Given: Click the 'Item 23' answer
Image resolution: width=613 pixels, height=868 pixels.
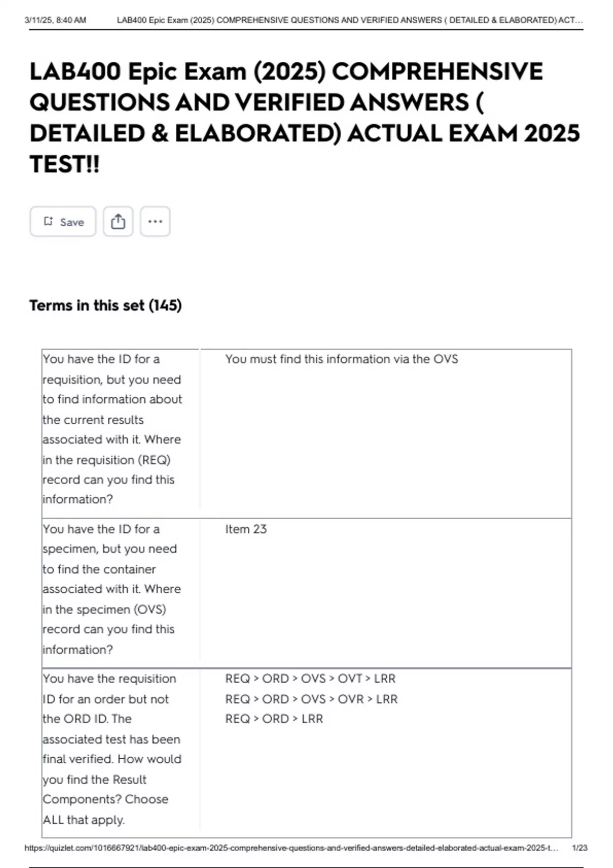Looking at the screenshot, I should point(246,529).
